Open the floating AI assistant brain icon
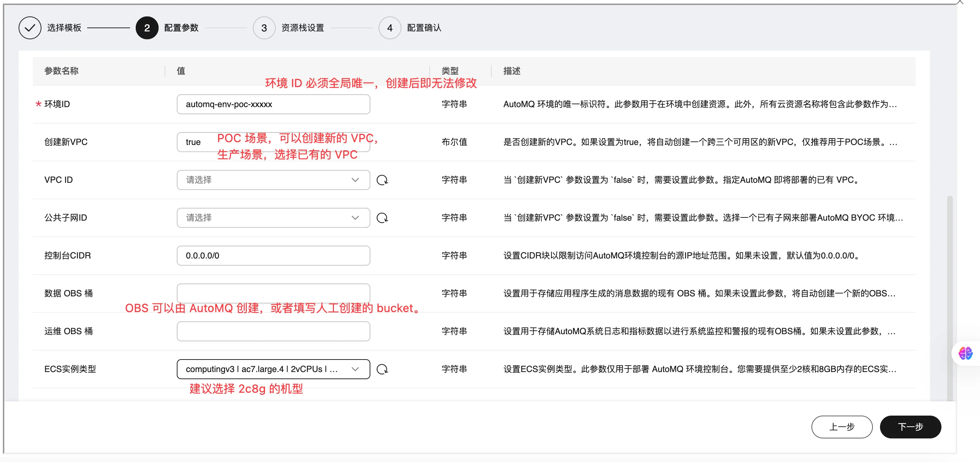This screenshot has width=980, height=462. [x=965, y=353]
